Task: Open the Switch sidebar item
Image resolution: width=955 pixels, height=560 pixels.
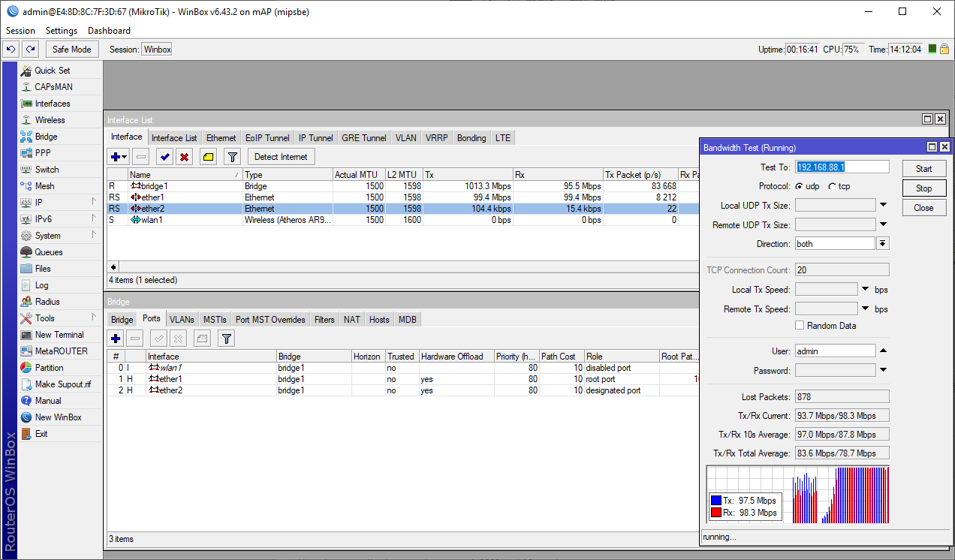Action: click(x=47, y=170)
